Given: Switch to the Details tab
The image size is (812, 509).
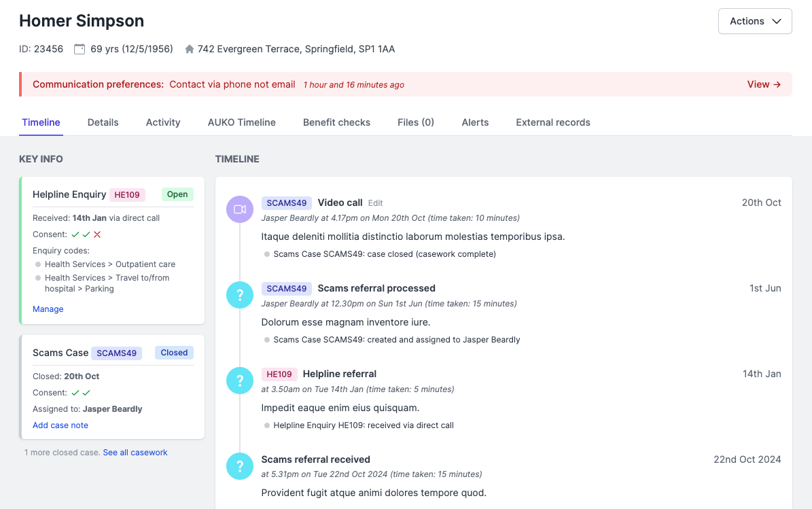Looking at the screenshot, I should [103, 122].
